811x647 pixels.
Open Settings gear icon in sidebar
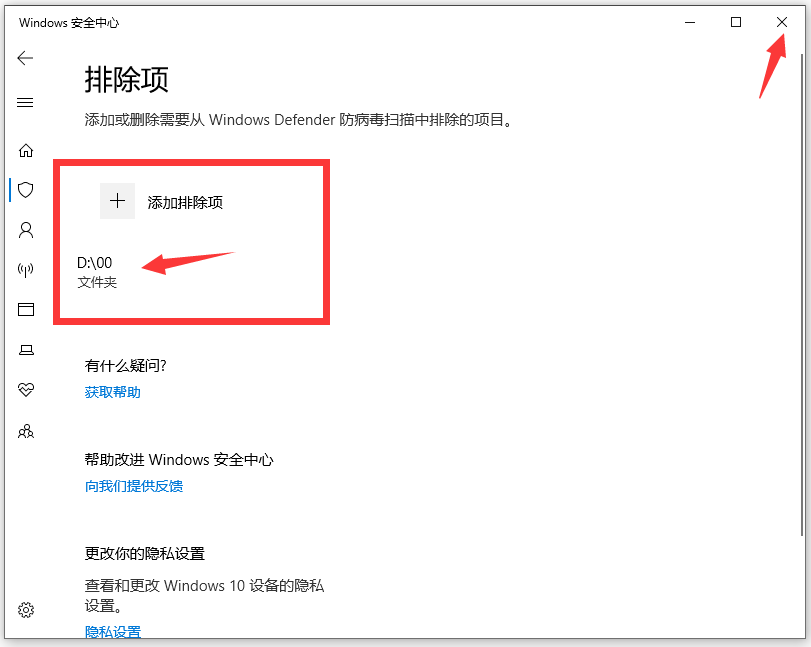pos(26,610)
